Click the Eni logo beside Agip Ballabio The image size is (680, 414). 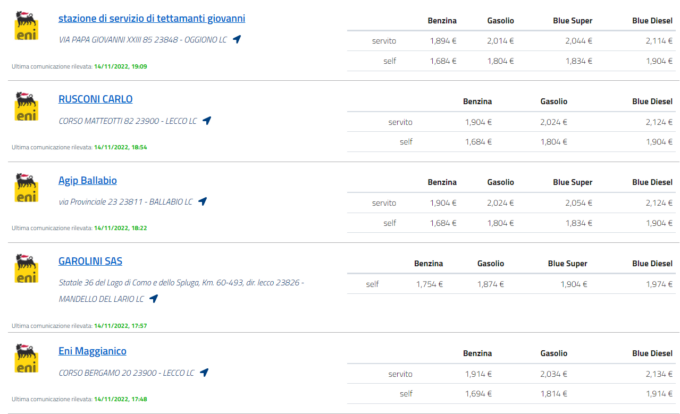tap(26, 188)
